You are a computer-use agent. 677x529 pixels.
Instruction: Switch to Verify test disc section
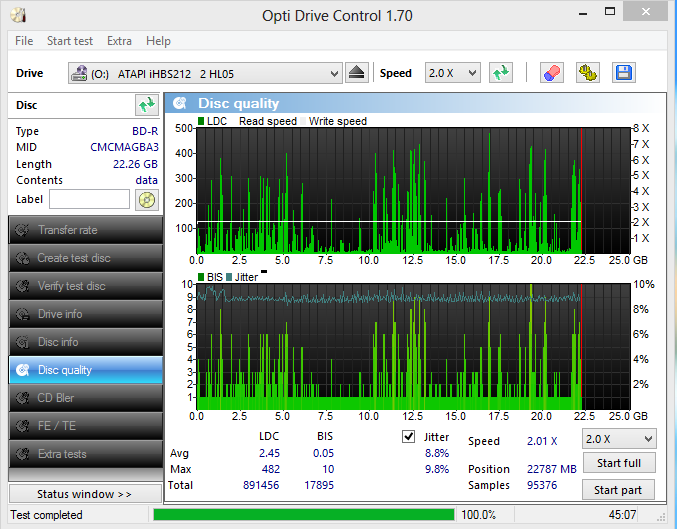85,286
